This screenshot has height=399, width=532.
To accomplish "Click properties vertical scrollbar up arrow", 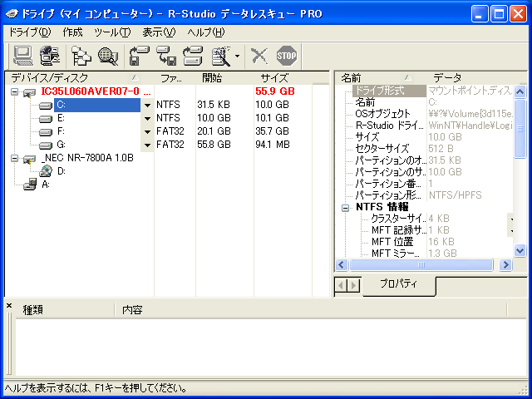I will (520, 91).
